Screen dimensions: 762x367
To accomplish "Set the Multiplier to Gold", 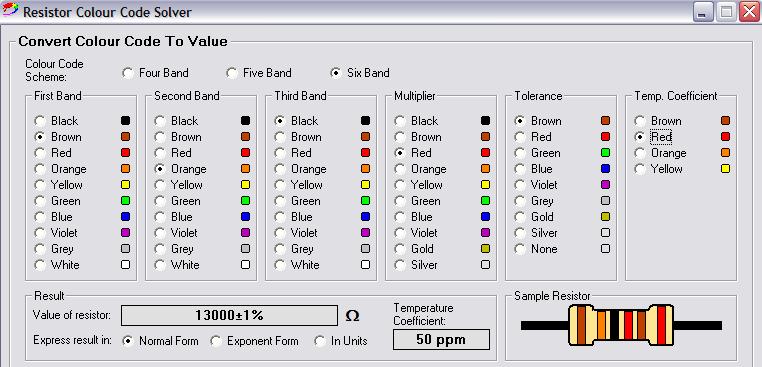I will (x=415, y=249).
